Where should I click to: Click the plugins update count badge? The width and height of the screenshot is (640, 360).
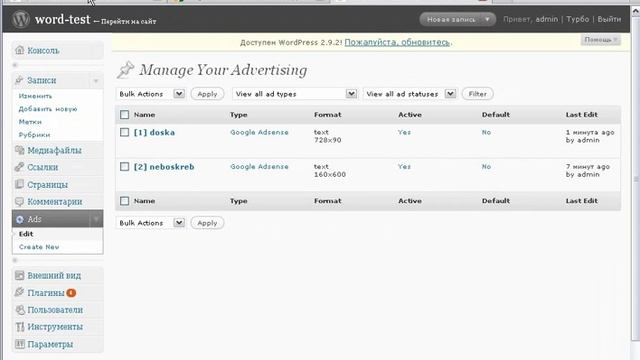coord(71,293)
